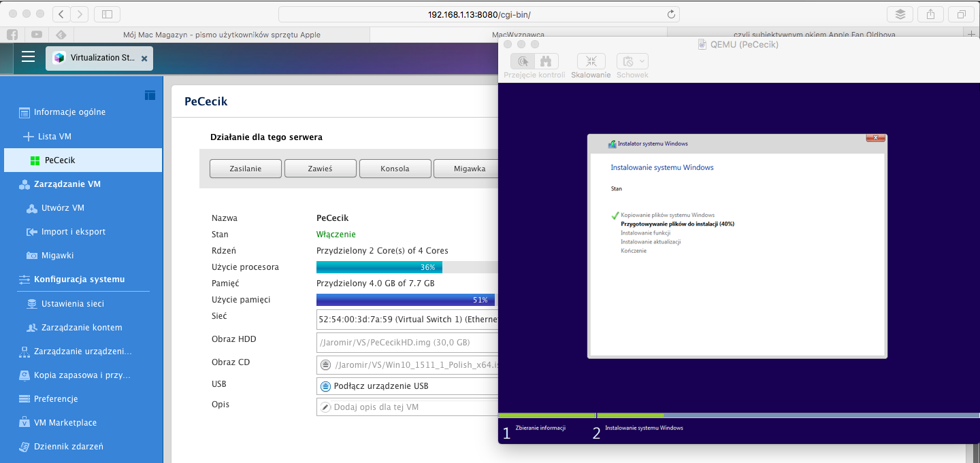Click the Podłącz urządzenie USB text
The height and width of the screenshot is (463, 980).
tap(381, 386)
